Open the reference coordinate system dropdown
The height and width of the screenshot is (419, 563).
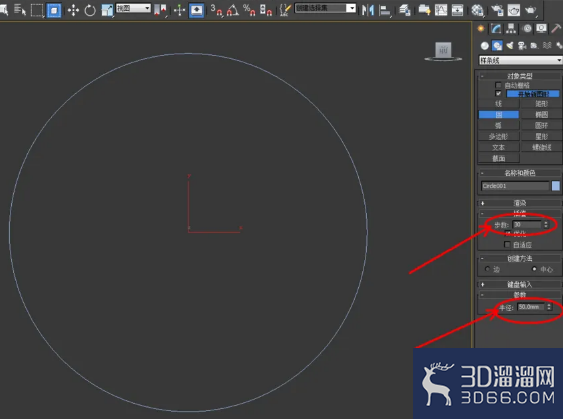133,8
